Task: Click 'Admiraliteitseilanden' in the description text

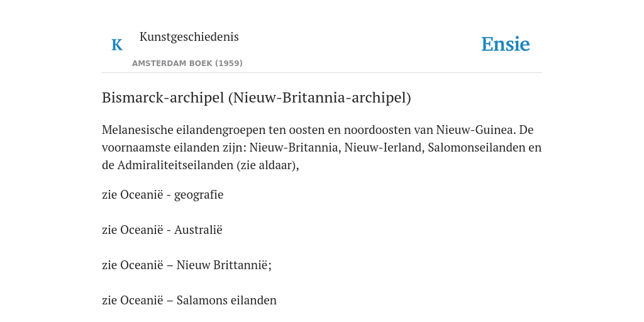Action: (175, 165)
